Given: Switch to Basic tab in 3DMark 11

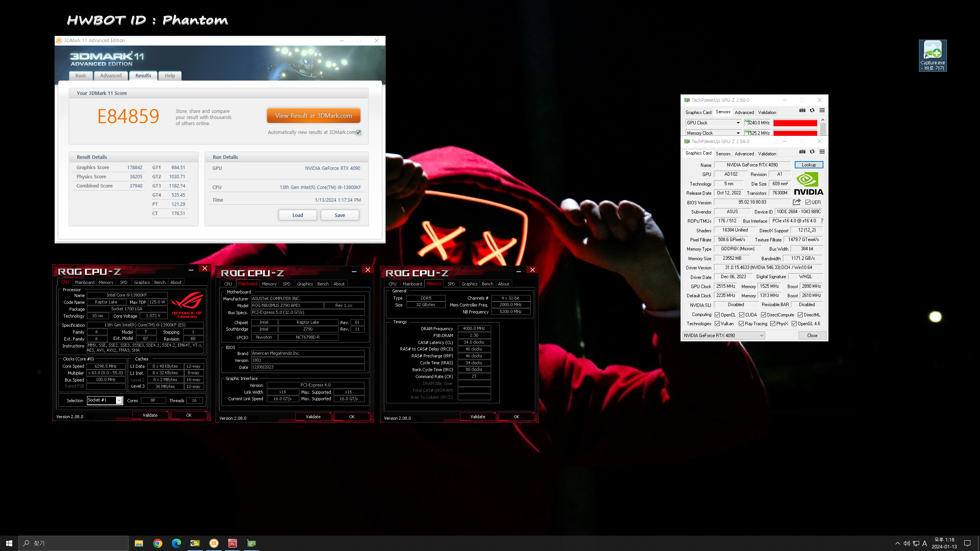Looking at the screenshot, I should (81, 75).
